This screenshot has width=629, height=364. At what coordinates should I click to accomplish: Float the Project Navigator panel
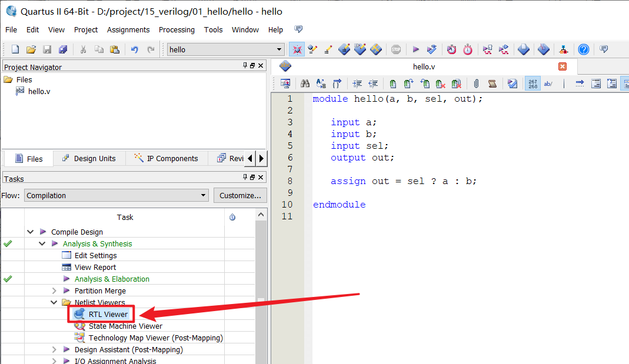pyautogui.click(x=252, y=65)
